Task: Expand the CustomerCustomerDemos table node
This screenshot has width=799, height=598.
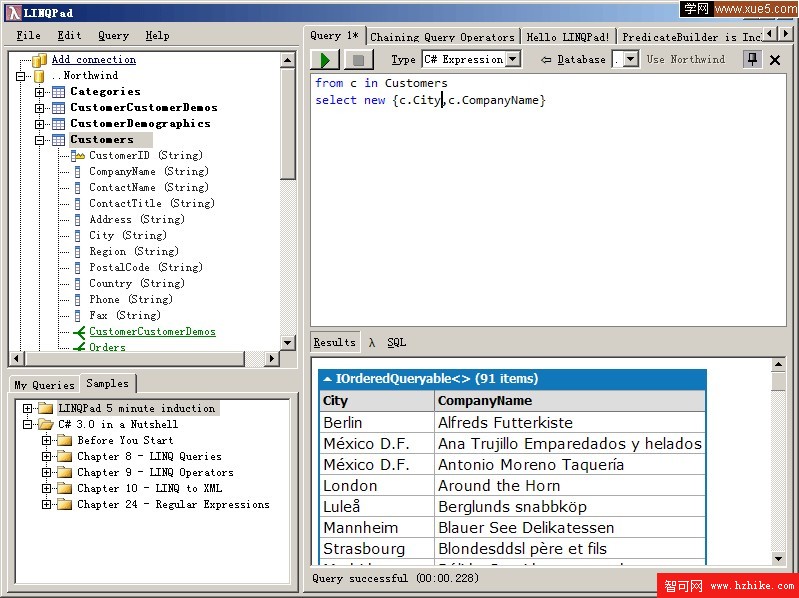Action: (x=39, y=108)
